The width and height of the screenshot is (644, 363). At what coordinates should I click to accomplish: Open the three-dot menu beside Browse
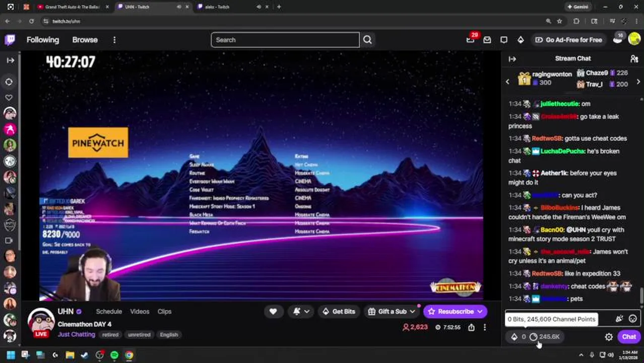click(x=114, y=40)
